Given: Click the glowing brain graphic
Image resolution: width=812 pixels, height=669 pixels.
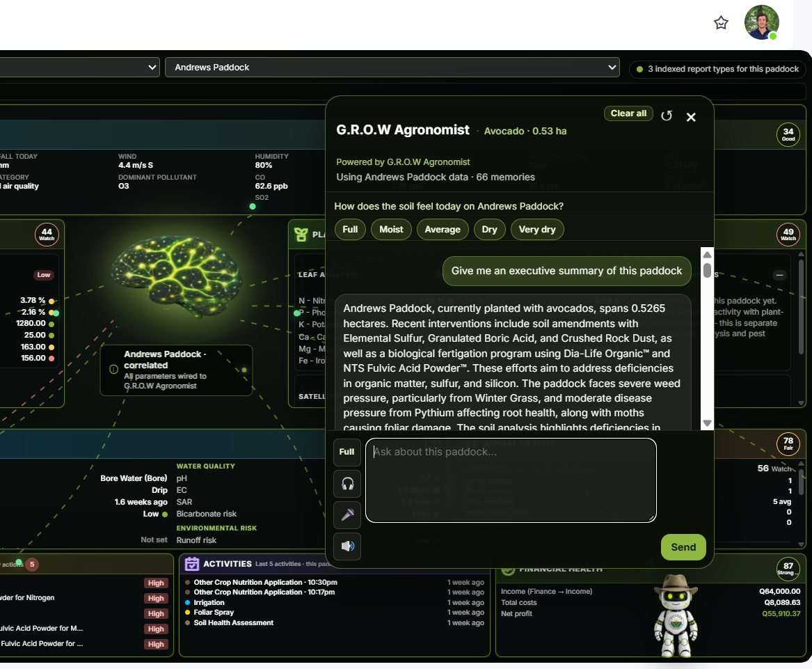Looking at the screenshot, I should pos(176,278).
